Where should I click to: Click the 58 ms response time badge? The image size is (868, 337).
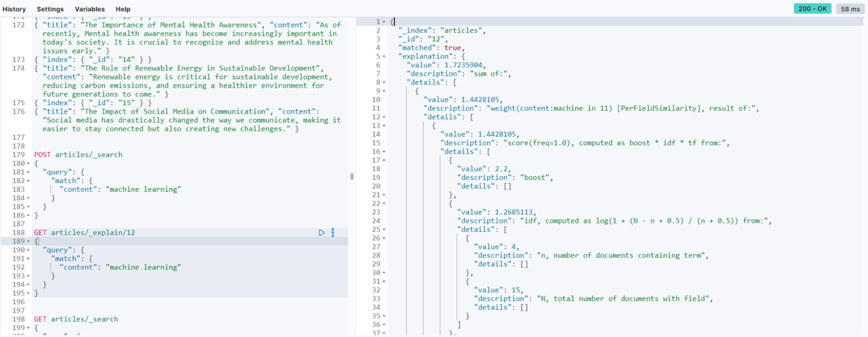[850, 8]
